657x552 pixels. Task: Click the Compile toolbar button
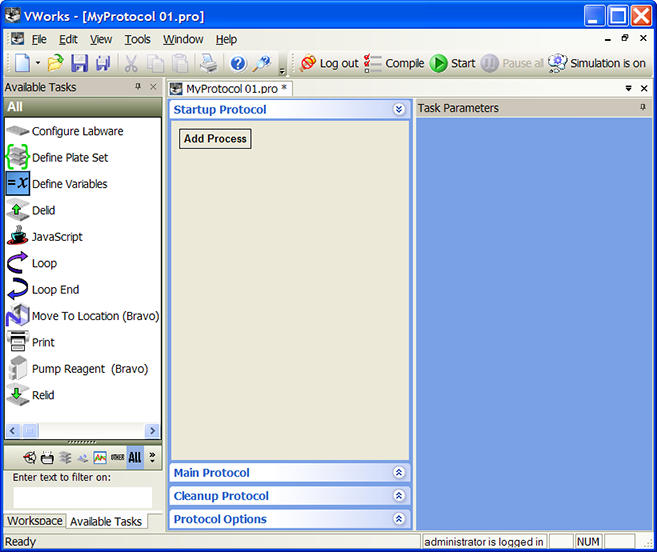point(394,63)
